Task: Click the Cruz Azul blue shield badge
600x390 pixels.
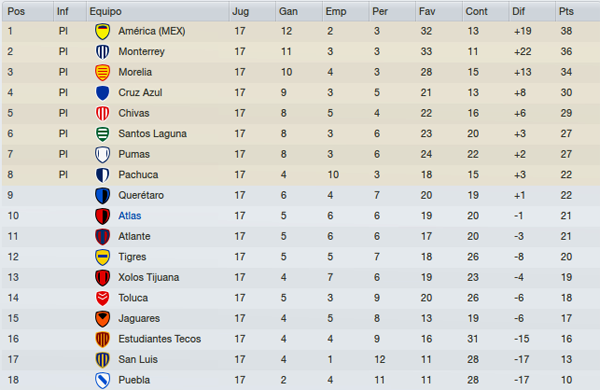Action: coord(102,93)
